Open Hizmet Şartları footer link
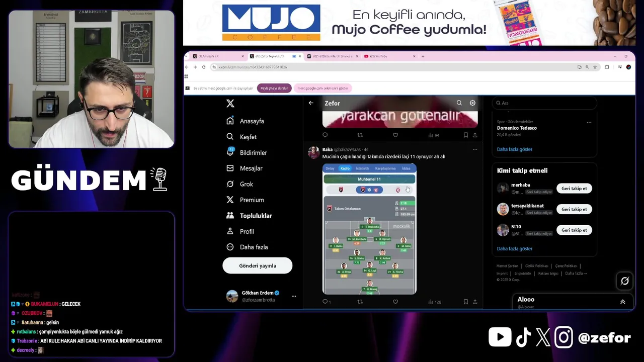 [x=507, y=266]
